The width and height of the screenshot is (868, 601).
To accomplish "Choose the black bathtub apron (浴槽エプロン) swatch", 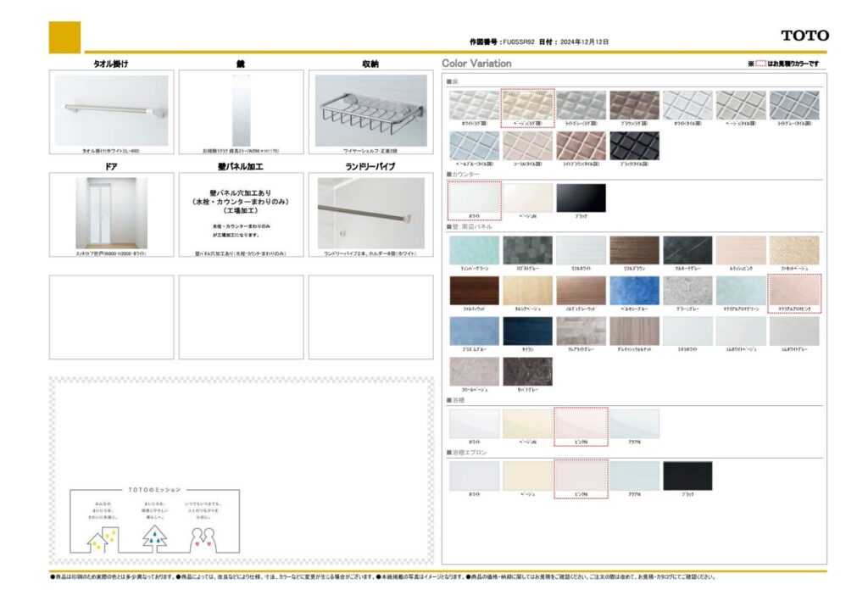I will pyautogui.click(x=687, y=476).
